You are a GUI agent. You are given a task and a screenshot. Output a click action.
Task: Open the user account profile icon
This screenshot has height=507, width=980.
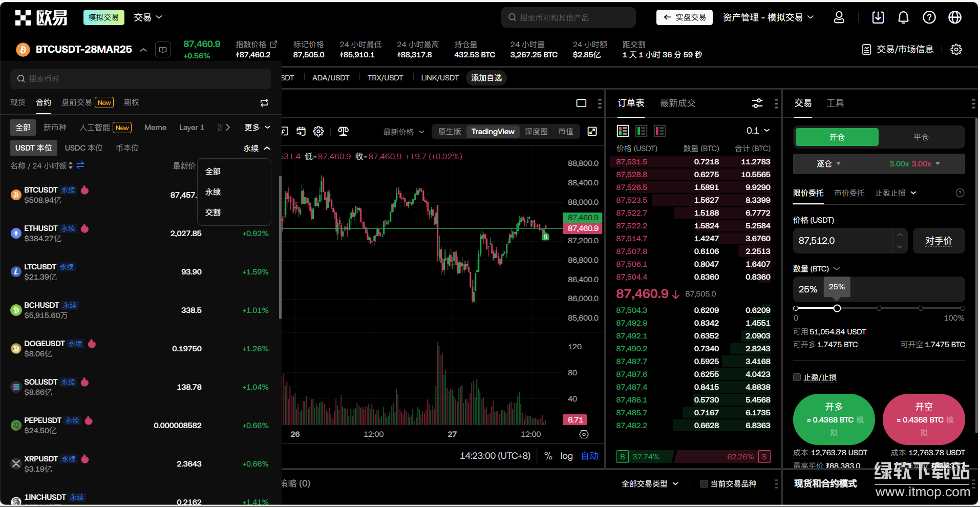tap(839, 17)
